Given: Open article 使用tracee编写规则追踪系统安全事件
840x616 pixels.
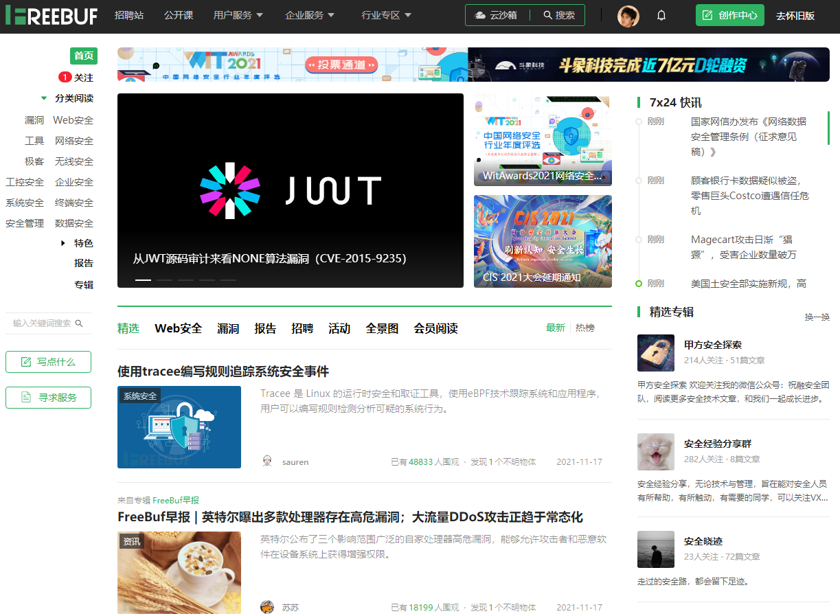Looking at the screenshot, I should coord(223,372).
